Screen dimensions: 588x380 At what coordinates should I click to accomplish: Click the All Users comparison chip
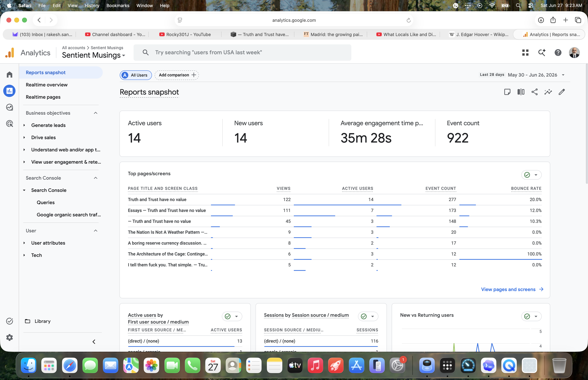(136, 75)
